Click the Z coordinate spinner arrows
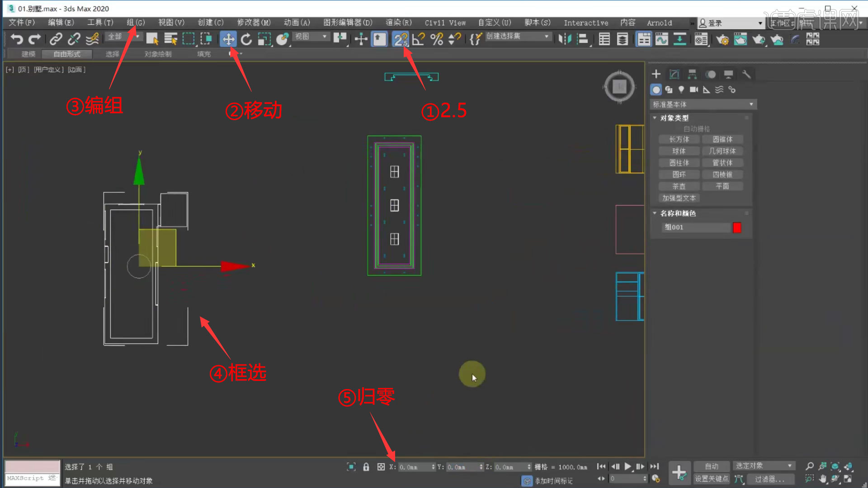 pos(529,467)
